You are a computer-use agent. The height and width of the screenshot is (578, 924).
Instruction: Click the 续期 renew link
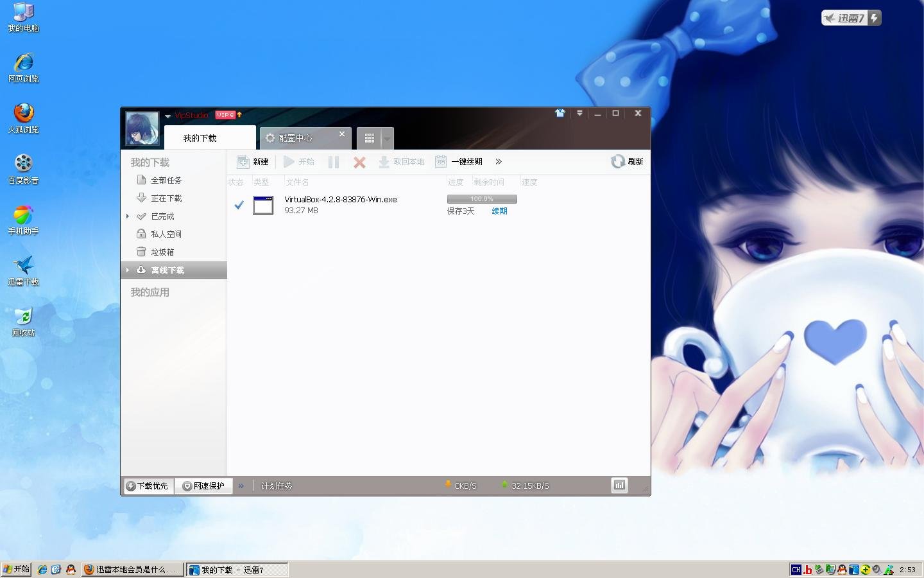pyautogui.click(x=499, y=211)
